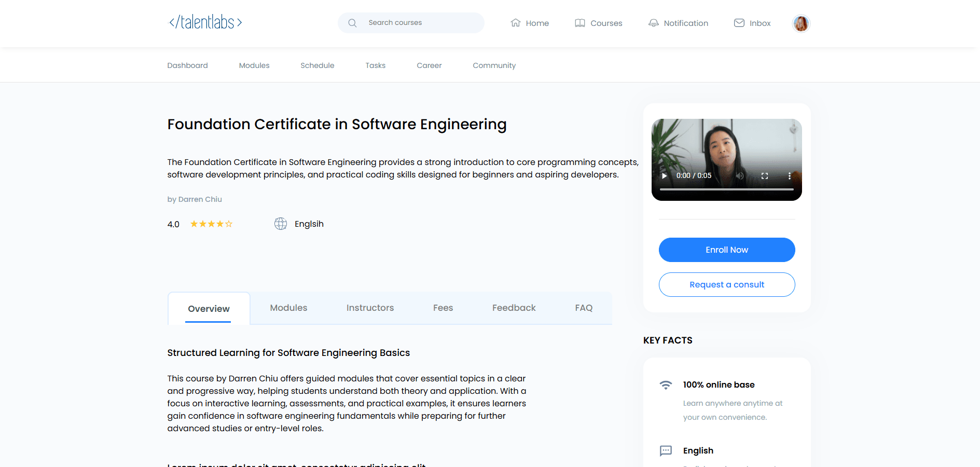980x467 pixels.
Task: Switch to the FAQ tab
Action: [x=584, y=308]
